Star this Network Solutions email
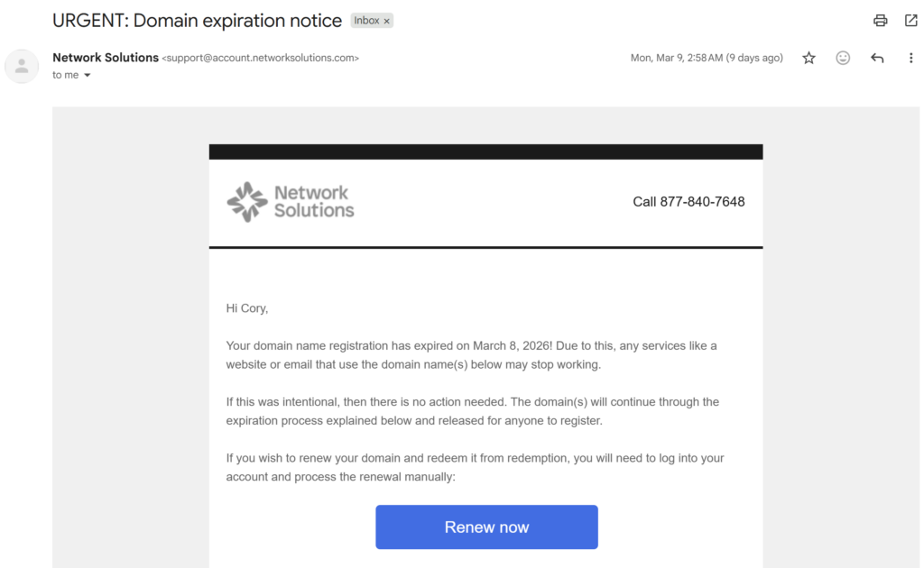 (x=808, y=58)
